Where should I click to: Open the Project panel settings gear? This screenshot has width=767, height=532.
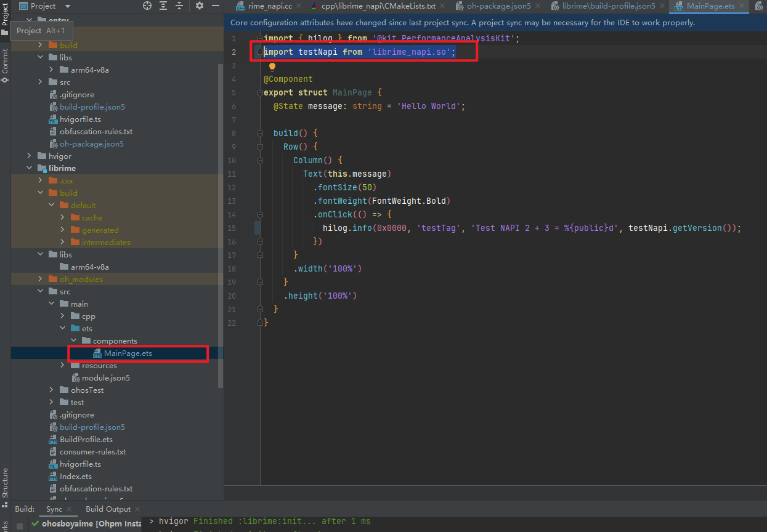point(199,6)
